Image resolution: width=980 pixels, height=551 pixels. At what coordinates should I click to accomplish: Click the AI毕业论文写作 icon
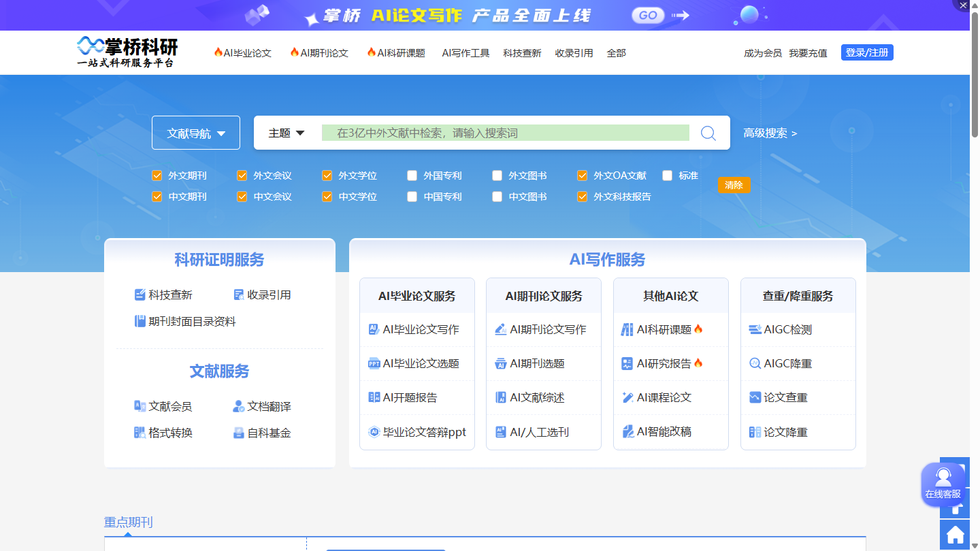pos(374,329)
